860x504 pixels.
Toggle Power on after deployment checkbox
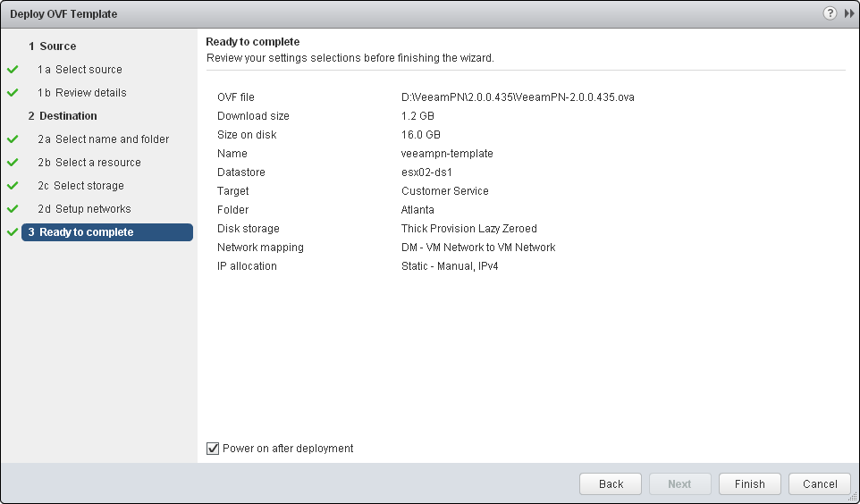[x=213, y=449]
